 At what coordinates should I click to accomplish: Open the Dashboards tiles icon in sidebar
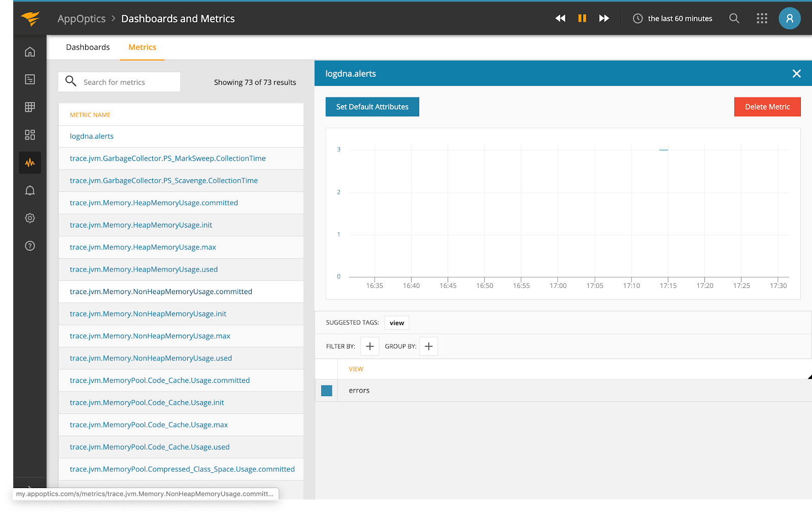click(30, 135)
